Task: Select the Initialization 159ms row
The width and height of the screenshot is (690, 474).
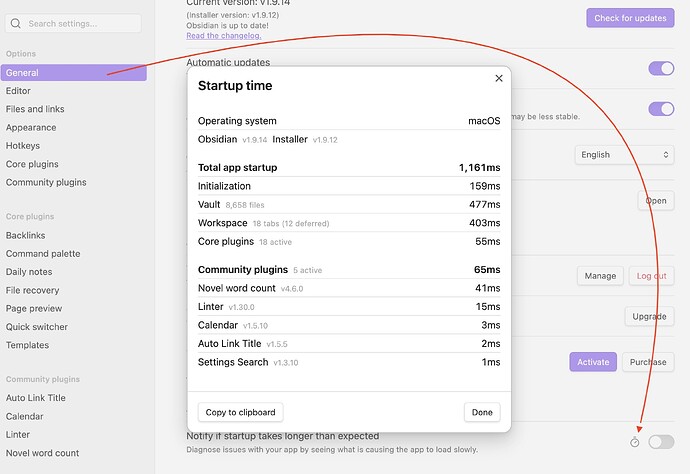Action: click(349, 186)
